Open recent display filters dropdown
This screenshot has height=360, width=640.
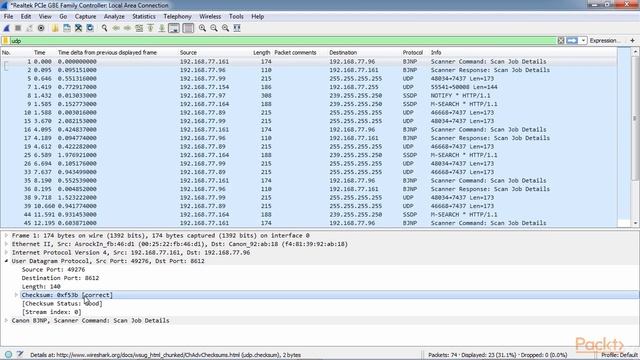point(583,40)
